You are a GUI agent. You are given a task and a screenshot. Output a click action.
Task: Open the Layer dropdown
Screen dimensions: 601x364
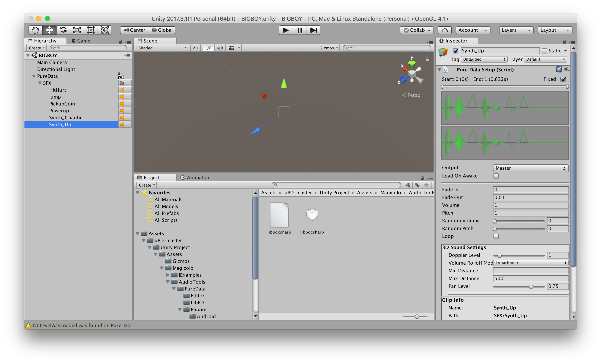[x=545, y=59]
